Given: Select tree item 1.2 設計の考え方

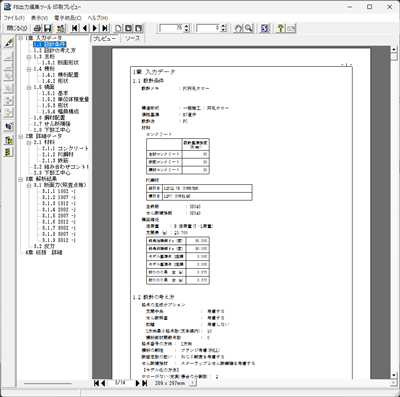Looking at the screenshot, I should [x=54, y=50].
